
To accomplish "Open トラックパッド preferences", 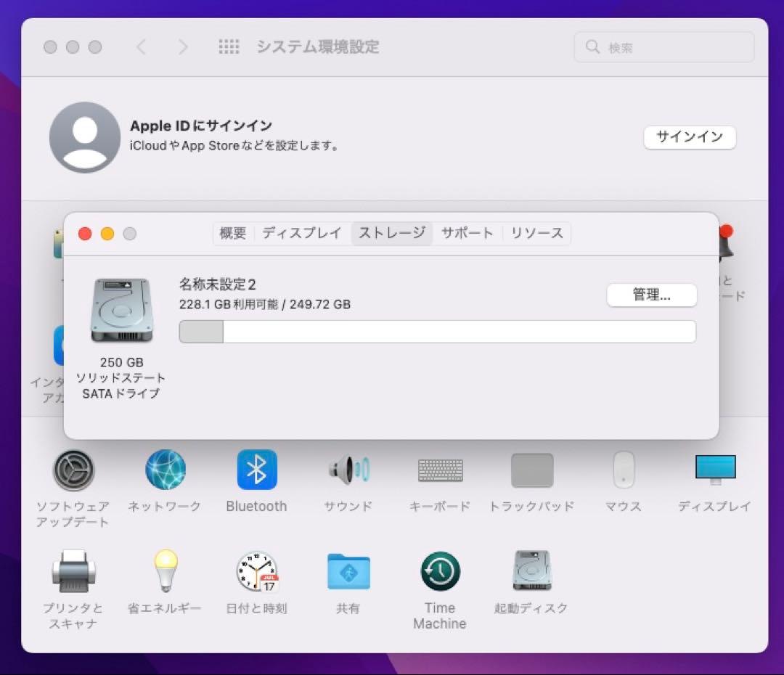I will point(531,470).
